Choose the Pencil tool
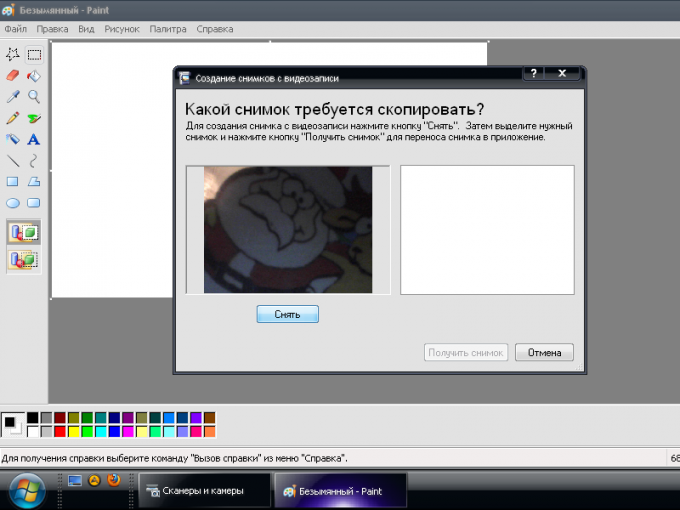Screen dimensions: 680x510 pyautogui.click(x=13, y=118)
